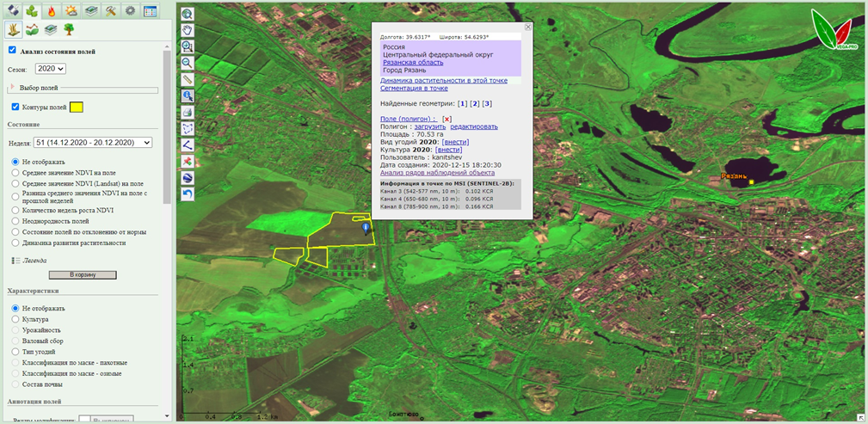This screenshot has width=868, height=424.
Task: Click the Поле (полигон) link
Action: click(x=409, y=119)
